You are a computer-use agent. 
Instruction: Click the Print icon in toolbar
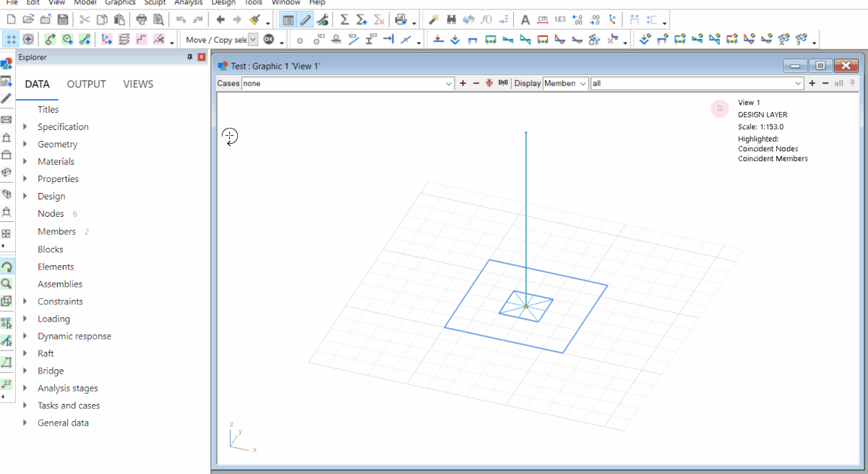(x=142, y=20)
